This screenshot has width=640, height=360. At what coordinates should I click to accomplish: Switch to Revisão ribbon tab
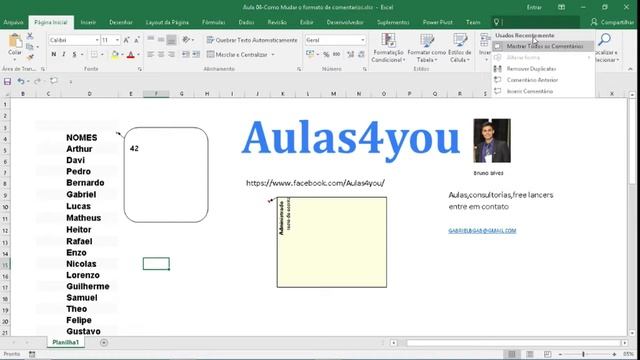[x=277, y=22]
